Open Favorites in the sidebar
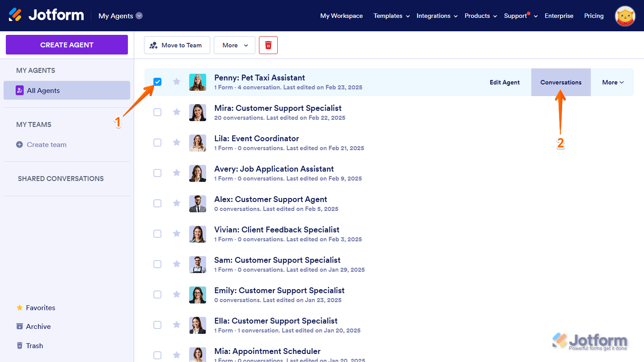Screen dimensions: 644x362 [40, 308]
